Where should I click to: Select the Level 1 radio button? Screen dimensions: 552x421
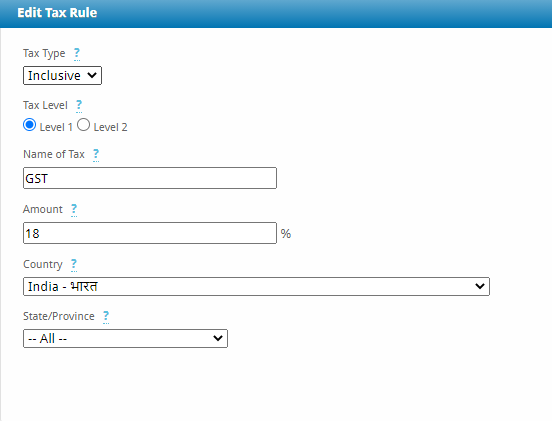tap(30, 125)
